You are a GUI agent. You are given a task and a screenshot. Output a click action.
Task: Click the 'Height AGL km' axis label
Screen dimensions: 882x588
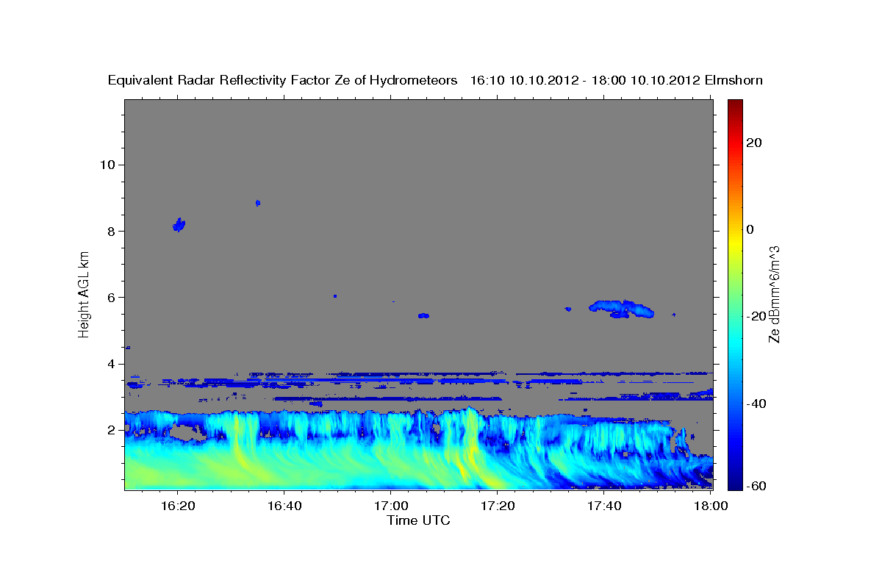point(84,295)
